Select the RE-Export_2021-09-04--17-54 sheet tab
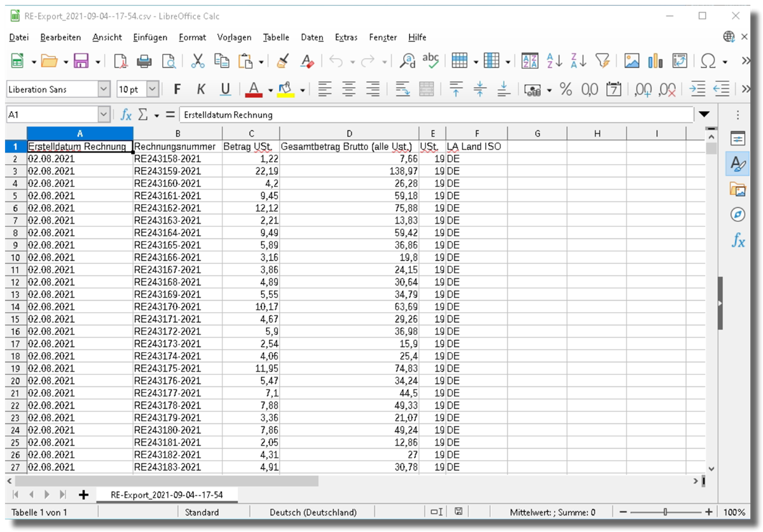The image size is (763, 532). 165,494
